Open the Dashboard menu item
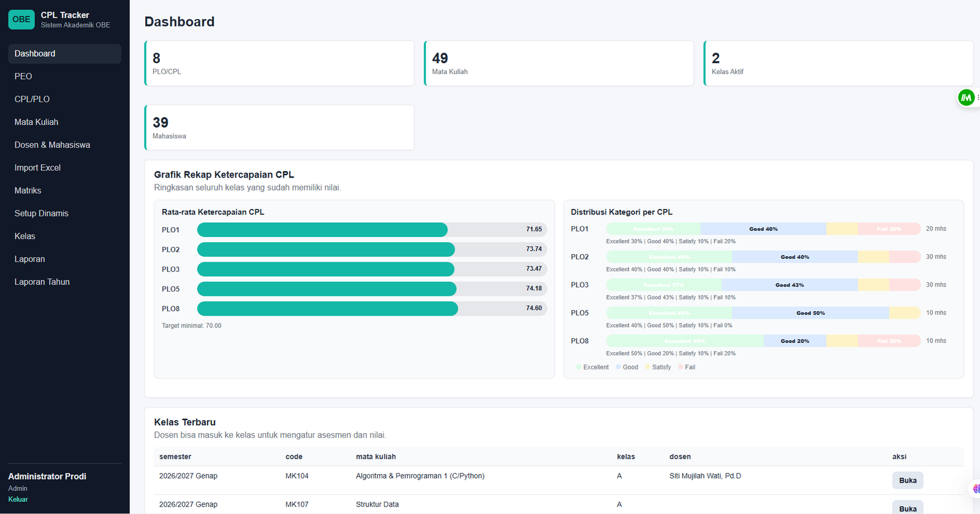The width and height of the screenshot is (980, 514). point(65,54)
